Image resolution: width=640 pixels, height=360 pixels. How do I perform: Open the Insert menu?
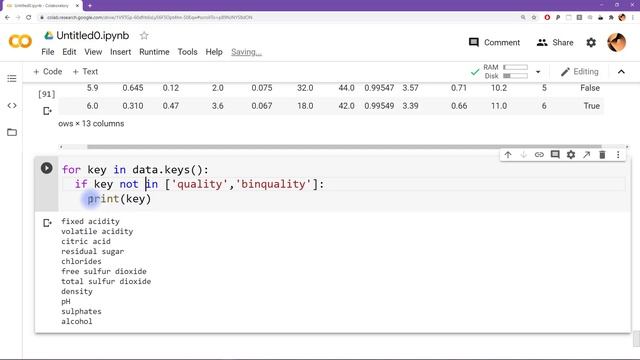point(120,52)
